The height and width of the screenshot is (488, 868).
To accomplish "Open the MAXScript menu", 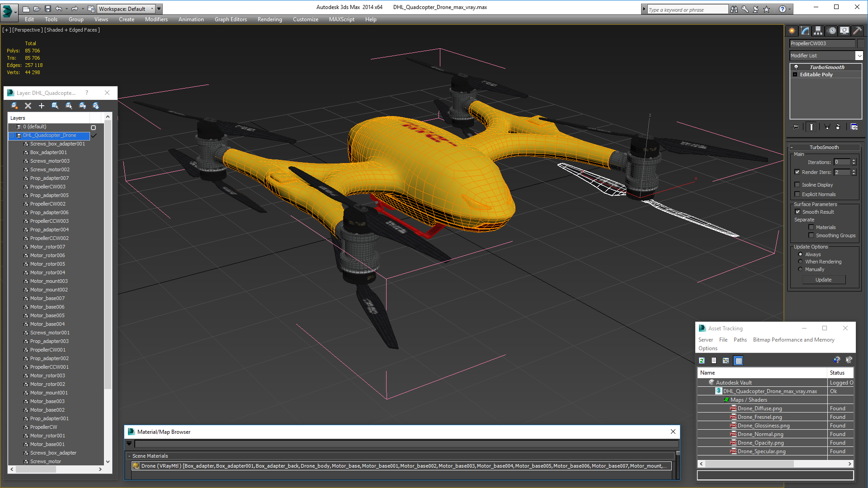I will click(x=342, y=19).
